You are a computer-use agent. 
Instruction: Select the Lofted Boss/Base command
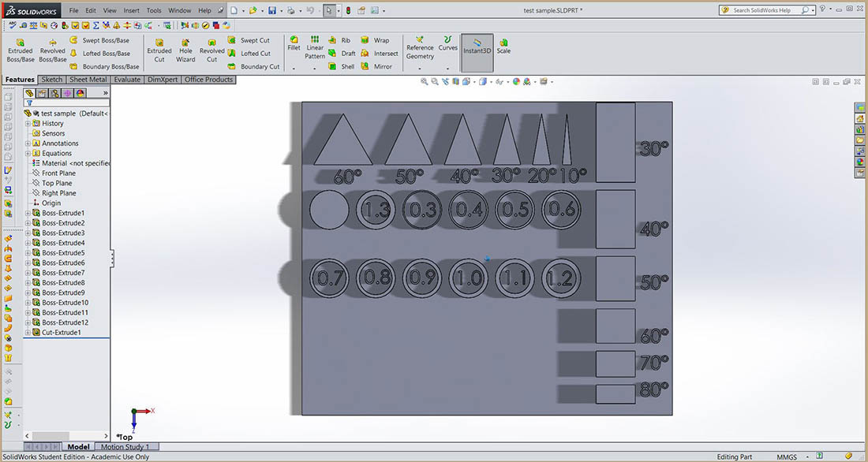pos(99,53)
